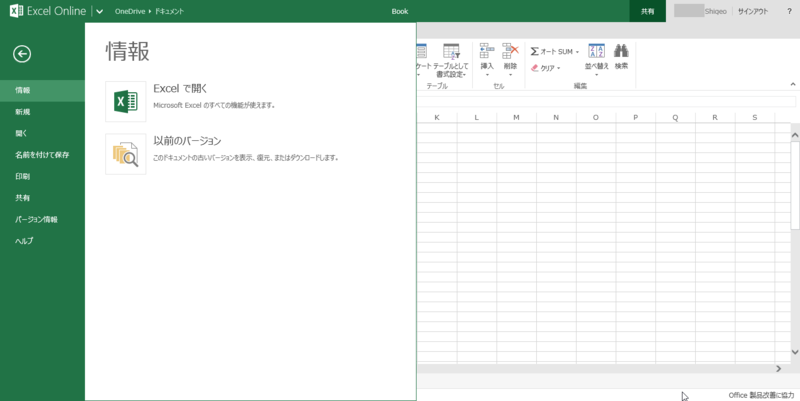Open the 共有 side menu item
This screenshot has height=401, width=800.
(42, 197)
